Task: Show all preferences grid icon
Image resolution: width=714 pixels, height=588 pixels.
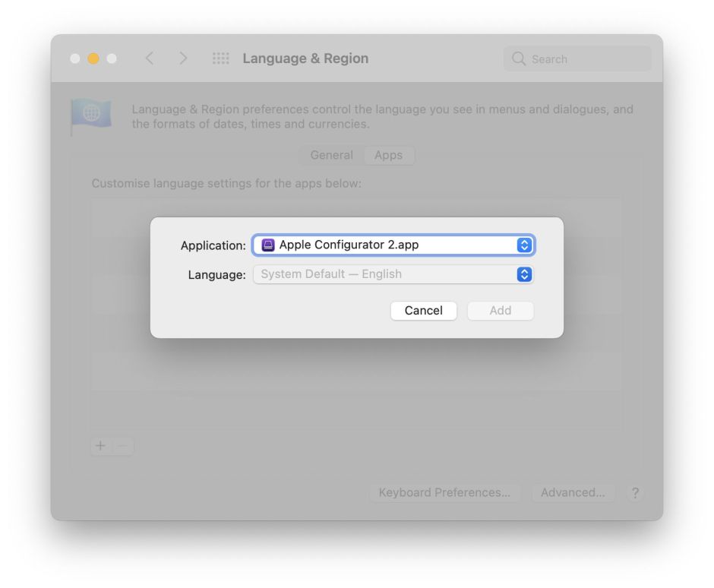Action: [x=220, y=58]
